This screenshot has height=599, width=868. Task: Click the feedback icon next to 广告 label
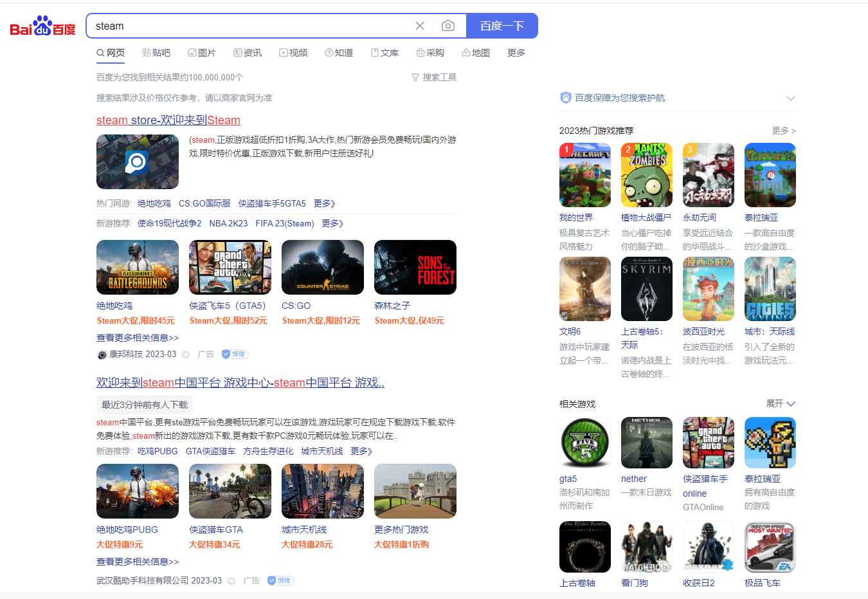186,354
